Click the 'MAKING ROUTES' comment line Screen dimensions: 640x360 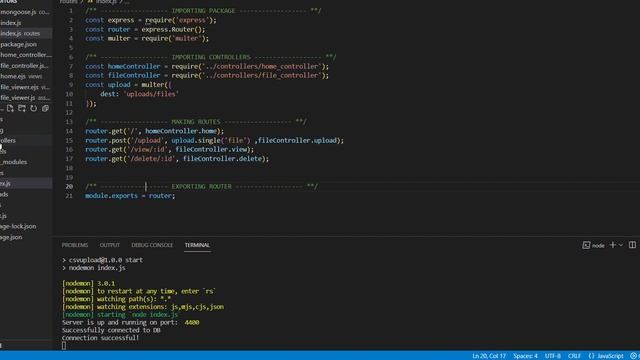click(196, 122)
